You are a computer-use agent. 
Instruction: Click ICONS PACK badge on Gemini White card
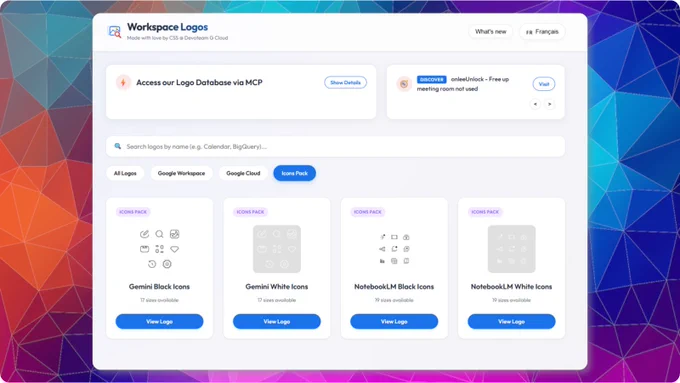(250, 212)
